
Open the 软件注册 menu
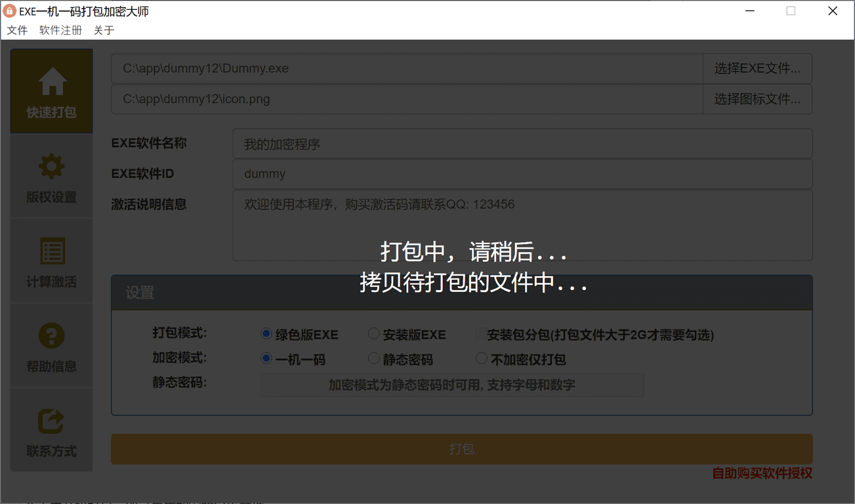click(60, 30)
